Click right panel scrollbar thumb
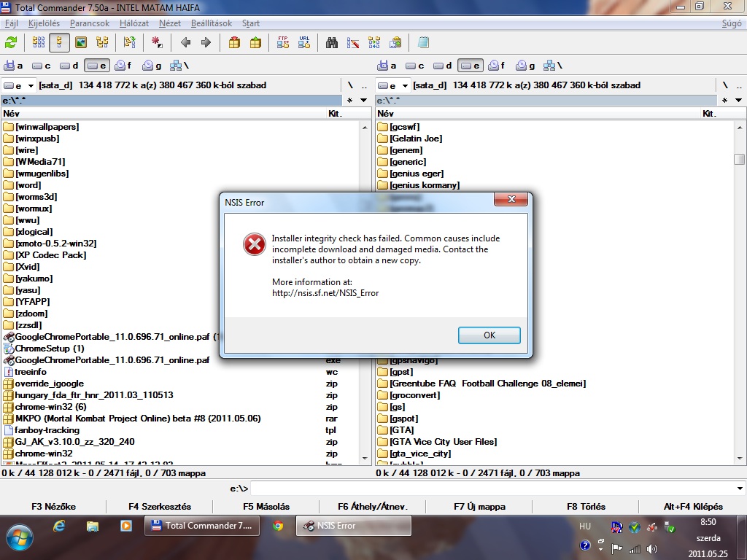Viewport: 747px width, 560px height. click(x=740, y=158)
